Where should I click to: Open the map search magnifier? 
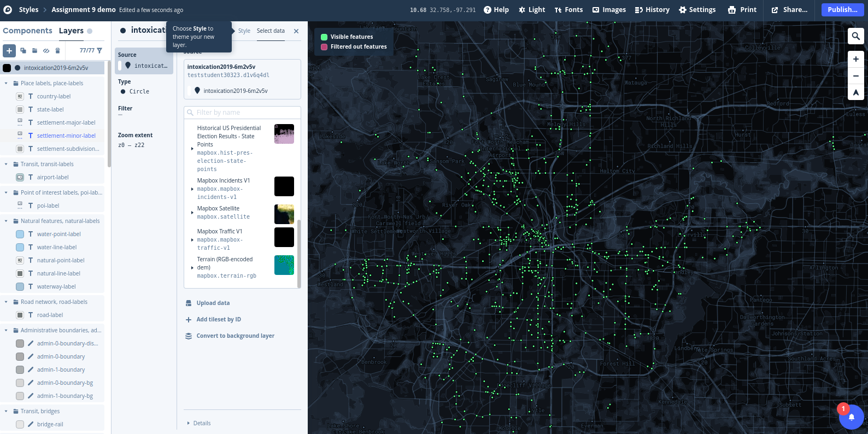(856, 37)
